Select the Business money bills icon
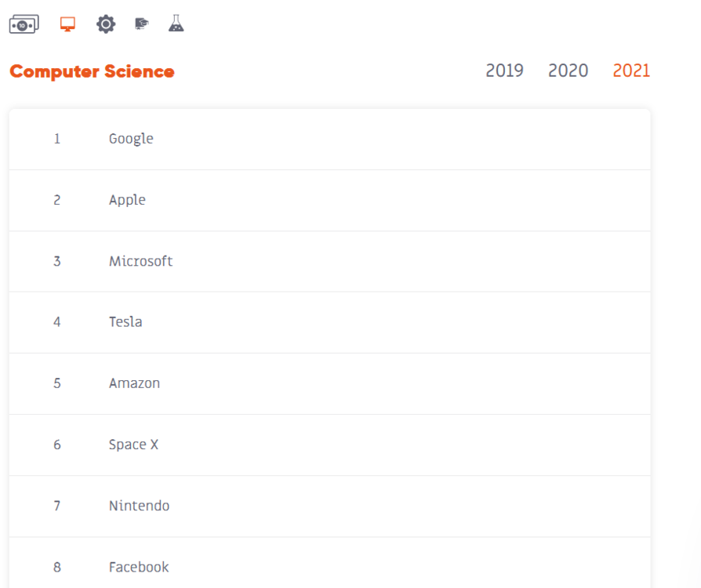Image resolution: width=701 pixels, height=588 pixels. [x=24, y=24]
